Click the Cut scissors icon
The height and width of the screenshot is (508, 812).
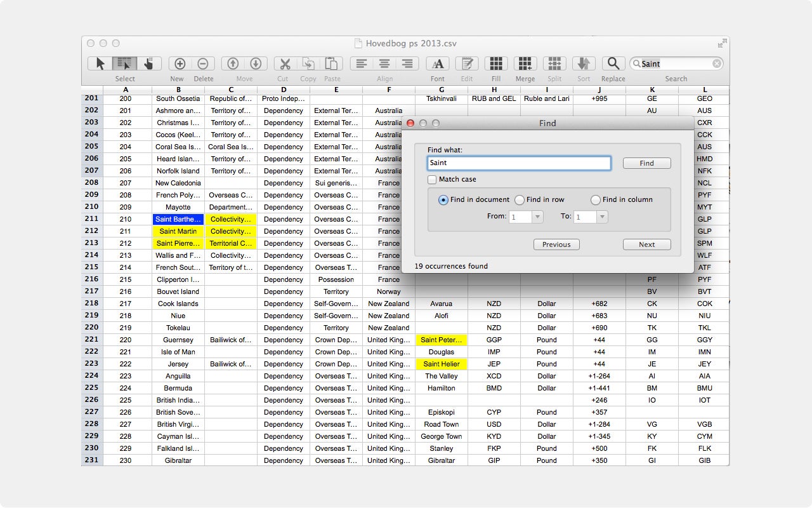coord(285,63)
